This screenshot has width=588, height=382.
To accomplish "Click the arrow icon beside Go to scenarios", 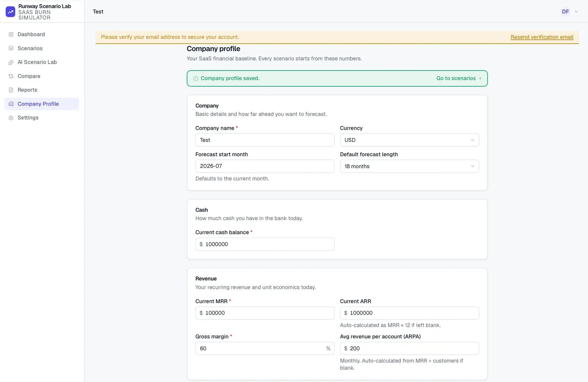I will pos(480,78).
